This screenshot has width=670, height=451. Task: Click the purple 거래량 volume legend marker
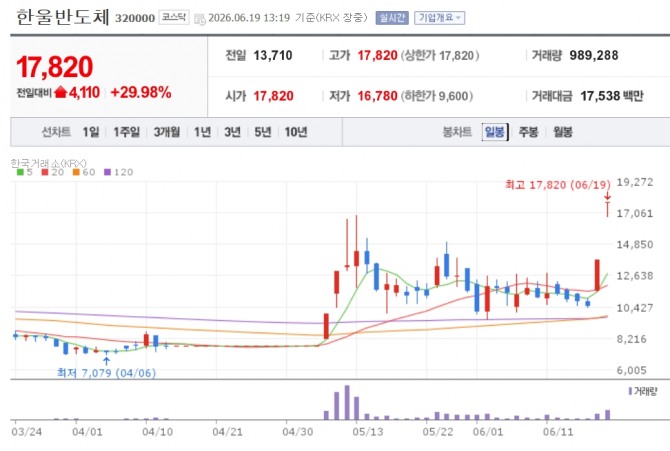click(630, 391)
